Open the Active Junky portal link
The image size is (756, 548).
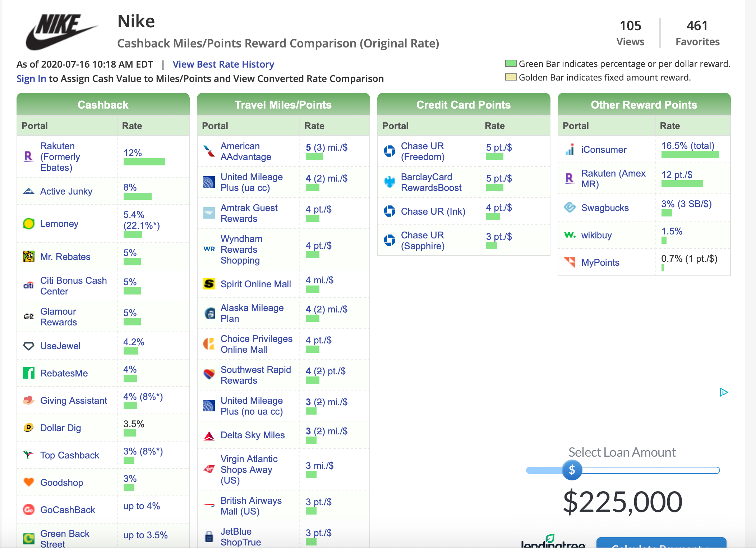pyautogui.click(x=66, y=191)
